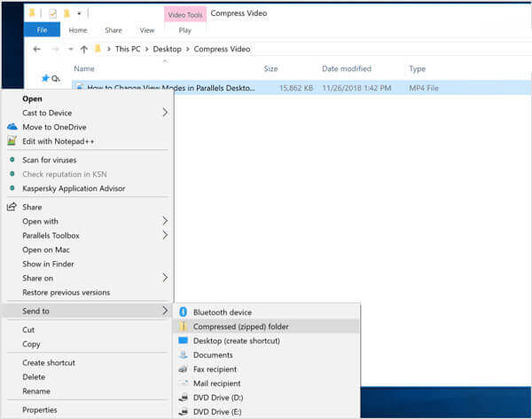Click the Fax recipient printer icon
The width and height of the screenshot is (532, 419).
pos(184,368)
